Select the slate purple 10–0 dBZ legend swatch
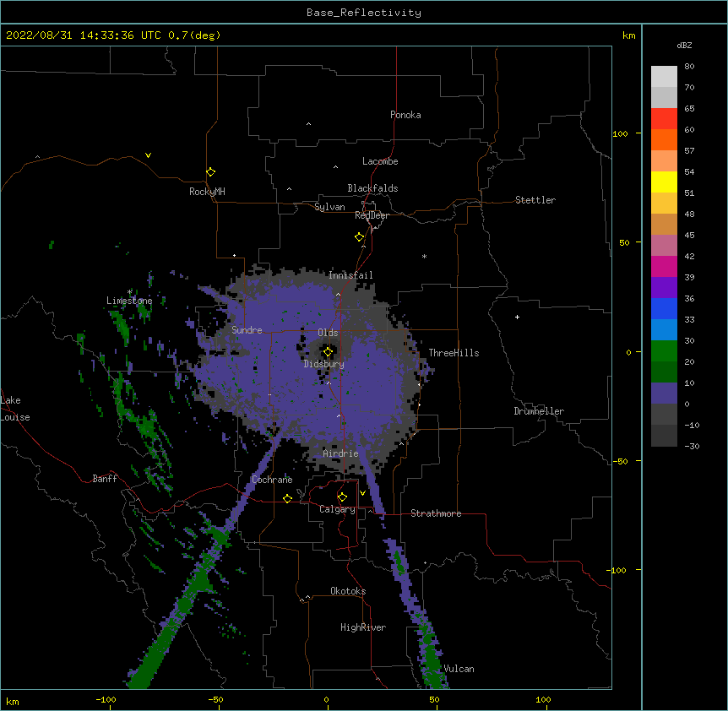728x711 pixels. click(664, 393)
